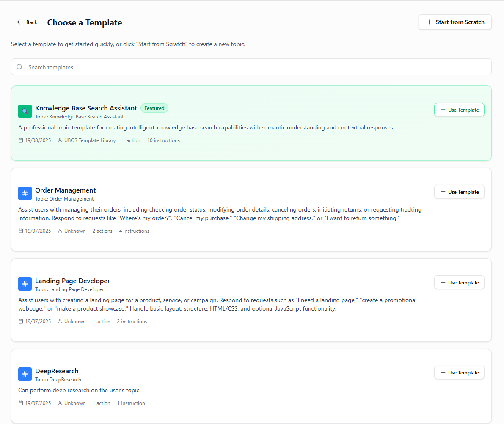Click the DeepResearch hash icon
Viewport: 504px width, 424px height.
(x=25, y=374)
